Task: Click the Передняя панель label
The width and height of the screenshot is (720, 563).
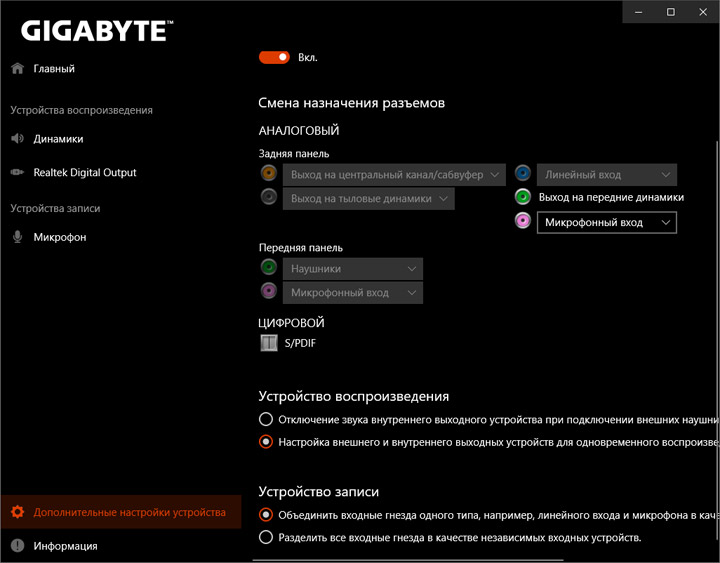Action: 301,248
